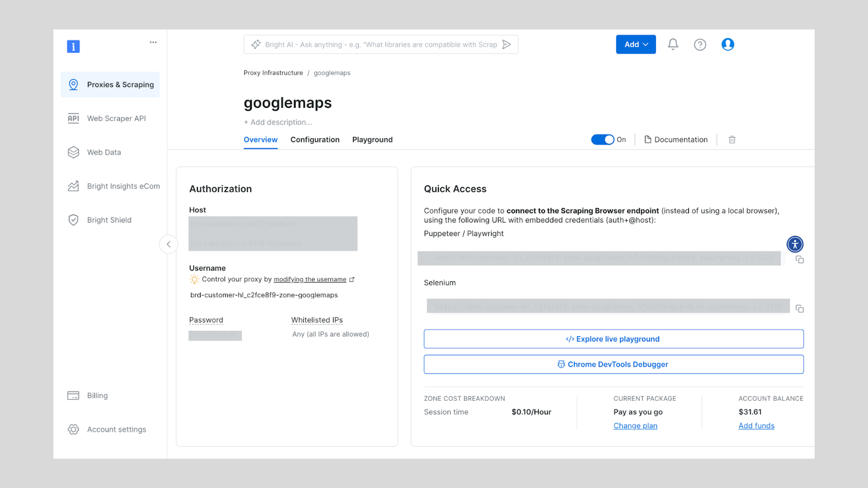Click the Bright Data logo icon
This screenshot has height=488, width=868.
(x=73, y=47)
